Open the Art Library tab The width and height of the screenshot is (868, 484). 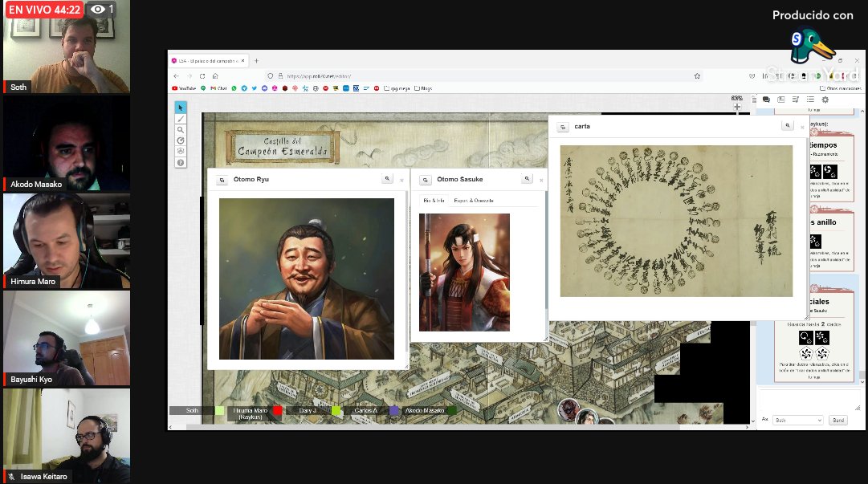tap(781, 100)
